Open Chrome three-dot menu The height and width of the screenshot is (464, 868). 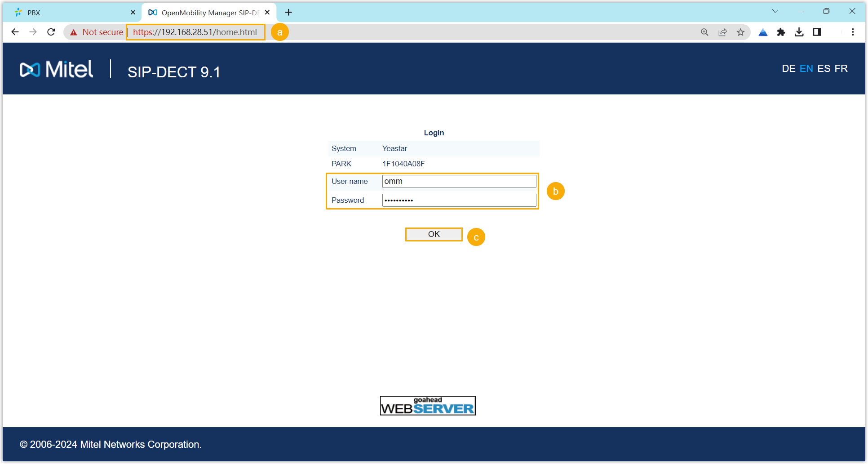tap(853, 32)
